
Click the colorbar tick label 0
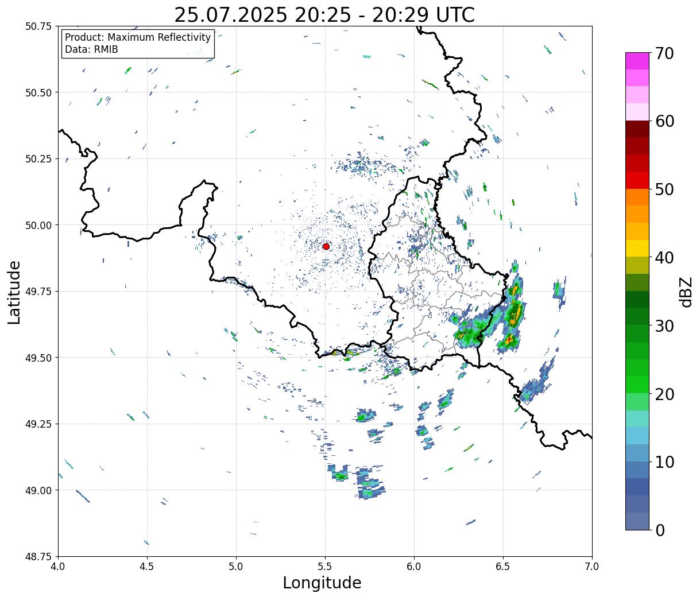[660, 530]
